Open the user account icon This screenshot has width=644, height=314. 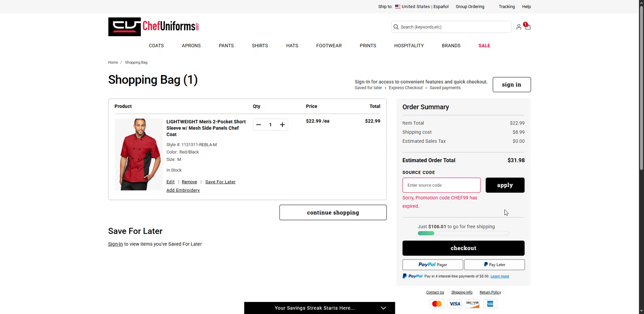click(519, 27)
